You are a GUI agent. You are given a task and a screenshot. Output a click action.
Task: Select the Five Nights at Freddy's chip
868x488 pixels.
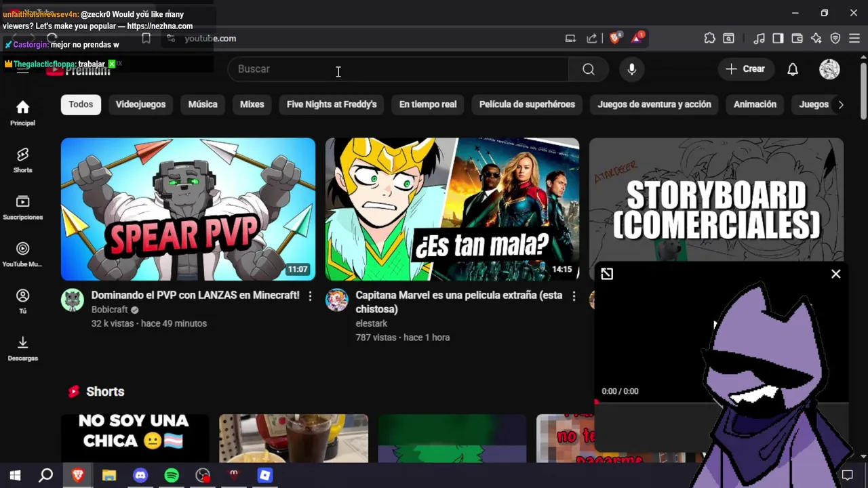point(332,104)
